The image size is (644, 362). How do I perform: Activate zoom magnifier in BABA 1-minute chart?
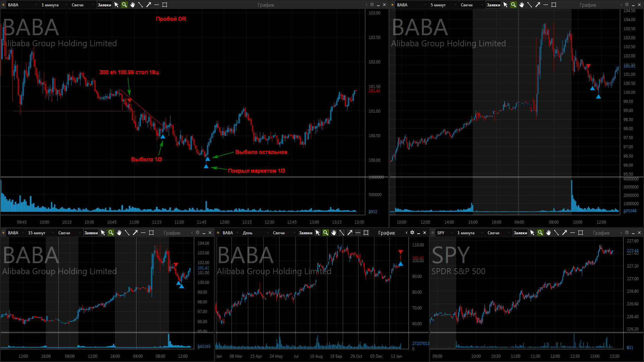point(124,5)
